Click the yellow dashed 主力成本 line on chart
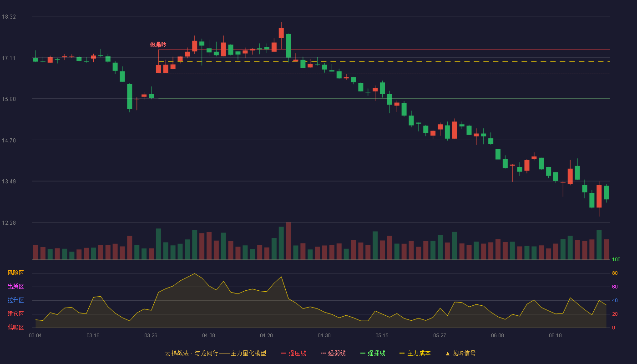This screenshot has width=637, height=364. 384,61
